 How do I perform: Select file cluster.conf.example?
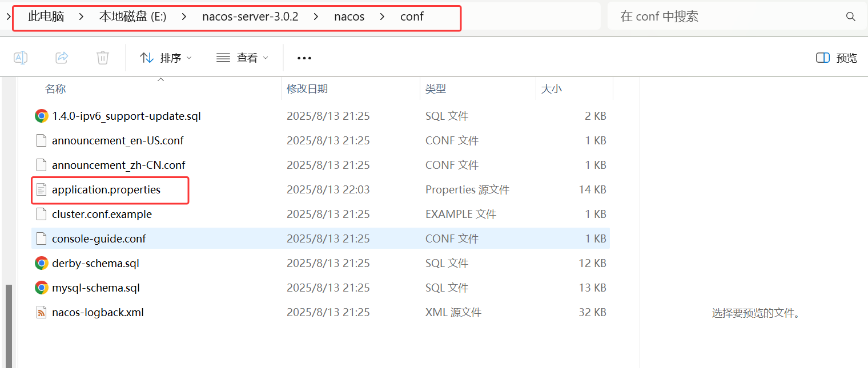[x=102, y=214]
